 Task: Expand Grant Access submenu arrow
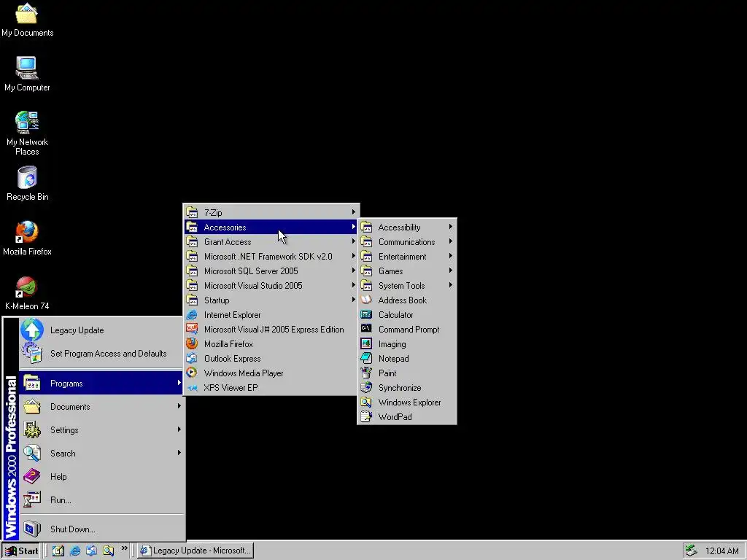click(354, 241)
